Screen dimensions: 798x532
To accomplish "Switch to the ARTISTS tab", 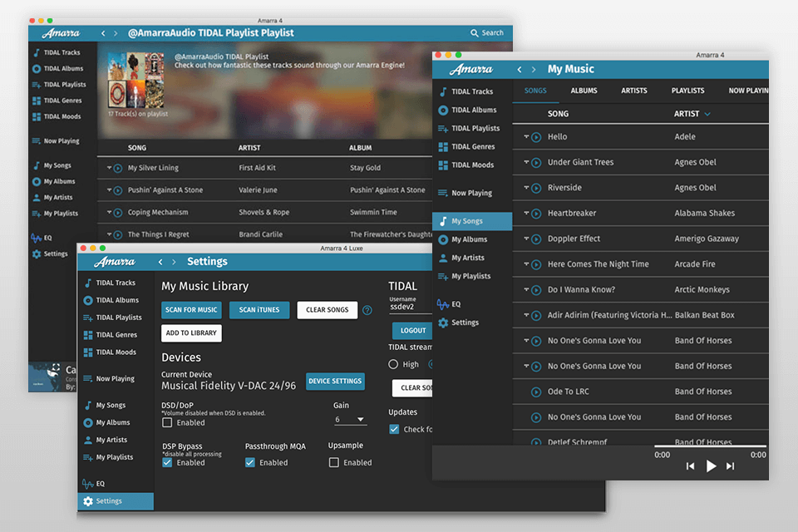I will pyautogui.click(x=634, y=91).
